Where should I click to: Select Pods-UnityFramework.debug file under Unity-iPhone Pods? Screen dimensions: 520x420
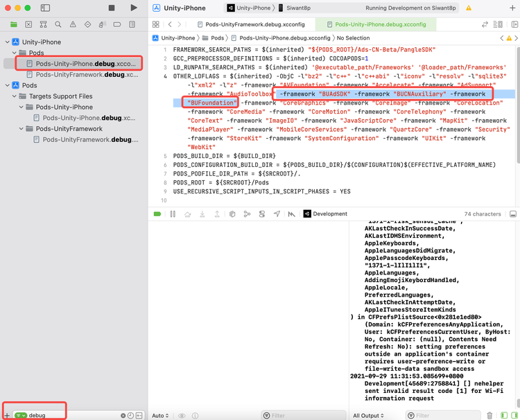click(82, 74)
